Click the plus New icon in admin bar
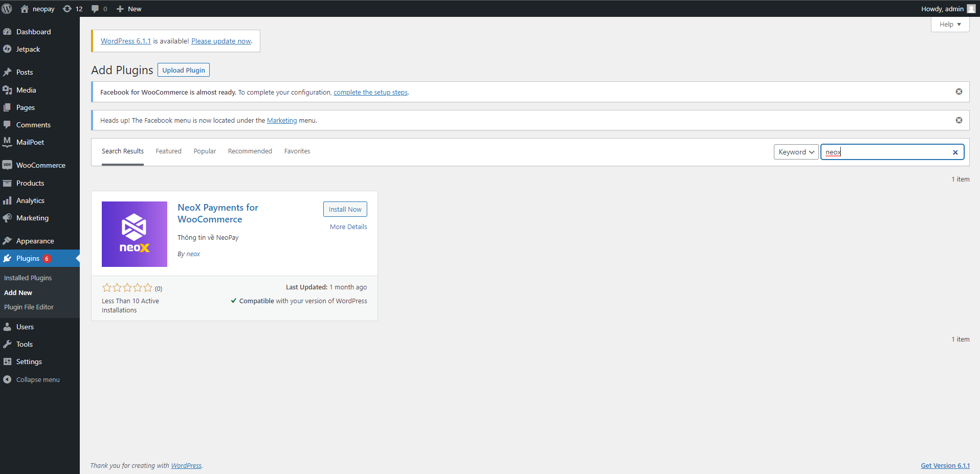The height and width of the screenshot is (474, 980). pyautogui.click(x=120, y=9)
